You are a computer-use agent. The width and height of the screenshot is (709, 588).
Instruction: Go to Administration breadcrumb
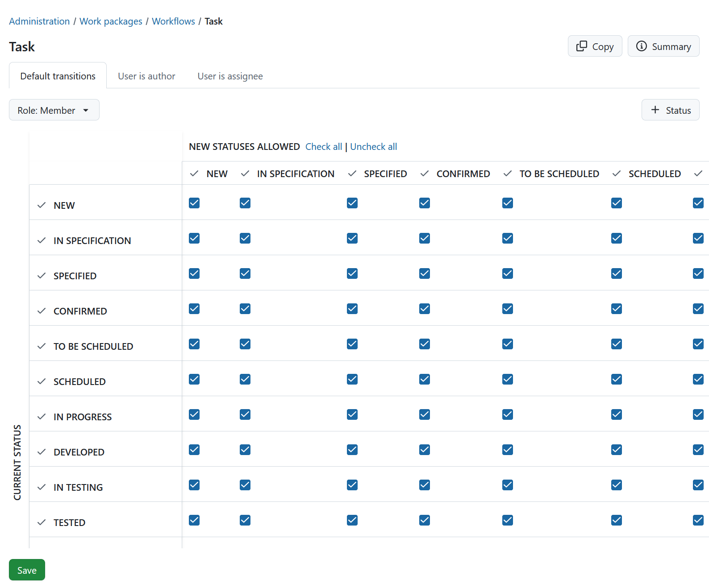pyautogui.click(x=39, y=21)
